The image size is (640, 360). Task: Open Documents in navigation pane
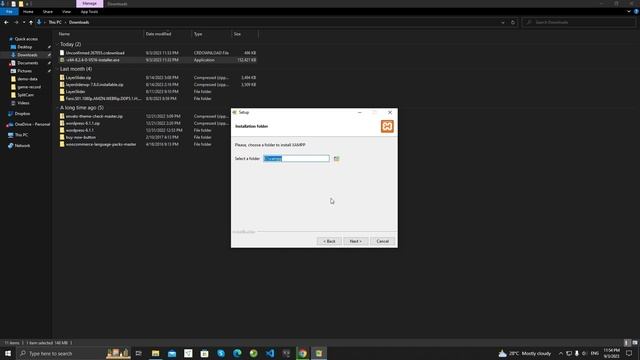[x=27, y=63]
